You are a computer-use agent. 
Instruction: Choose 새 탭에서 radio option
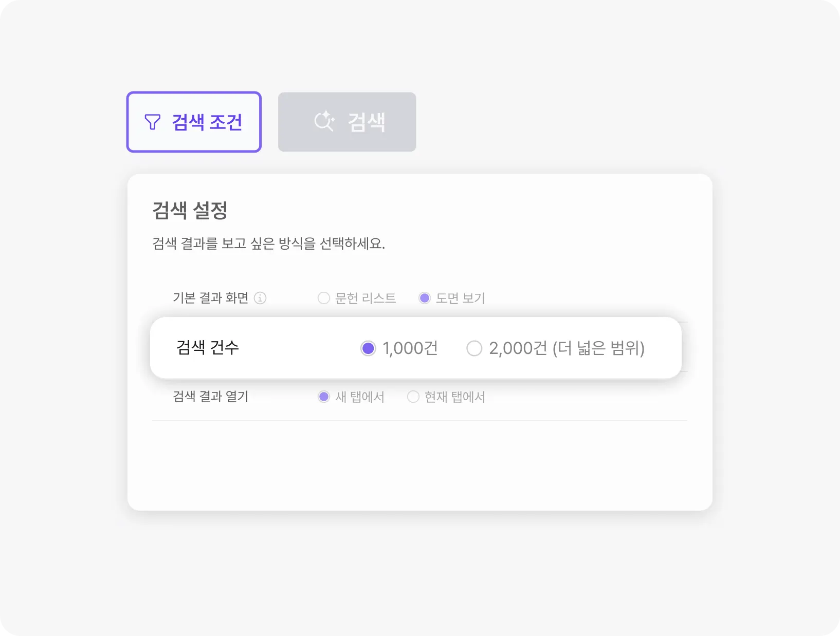[323, 397]
